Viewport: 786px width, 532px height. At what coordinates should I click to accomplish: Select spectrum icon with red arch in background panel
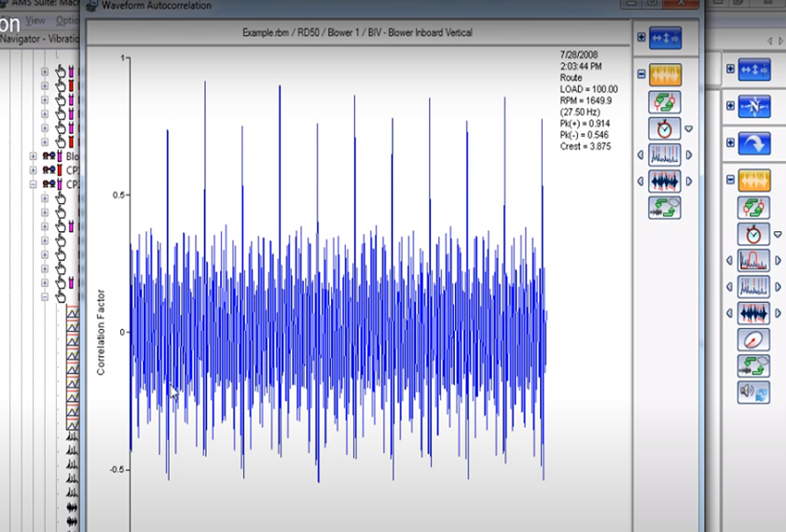[x=753, y=261]
